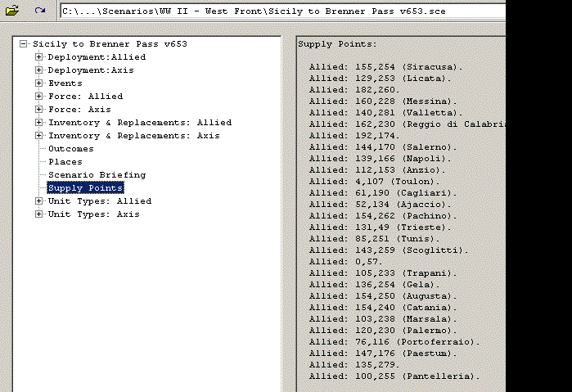Viewport: 572px width, 392px height.
Task: Click the line 'Allied: 143,259 (Scoglitti)'
Action: coord(389,250)
